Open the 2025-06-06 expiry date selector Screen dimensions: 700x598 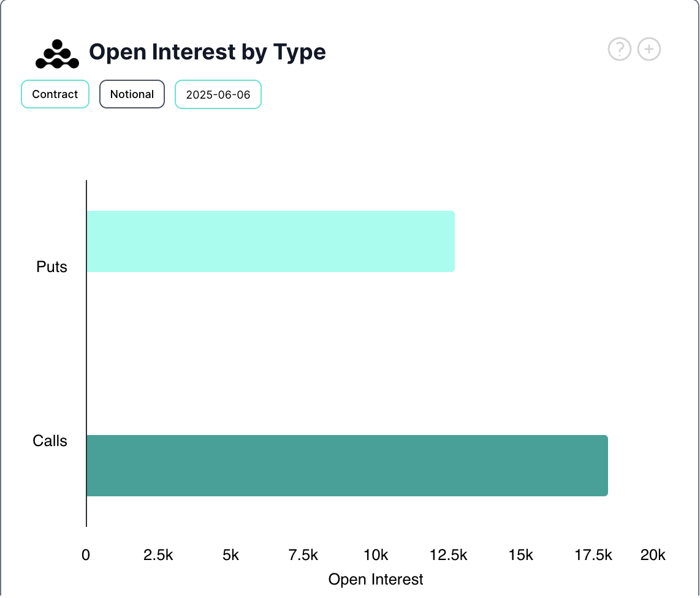point(218,95)
